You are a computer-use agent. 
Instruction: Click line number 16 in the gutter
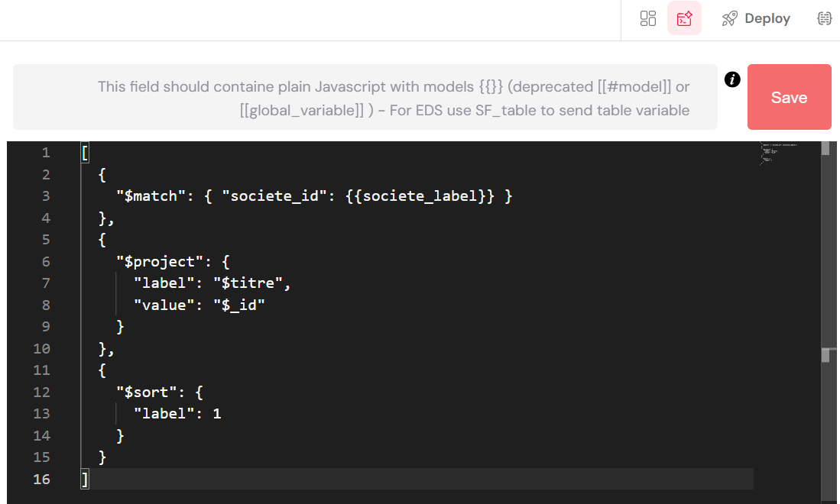[x=42, y=480]
